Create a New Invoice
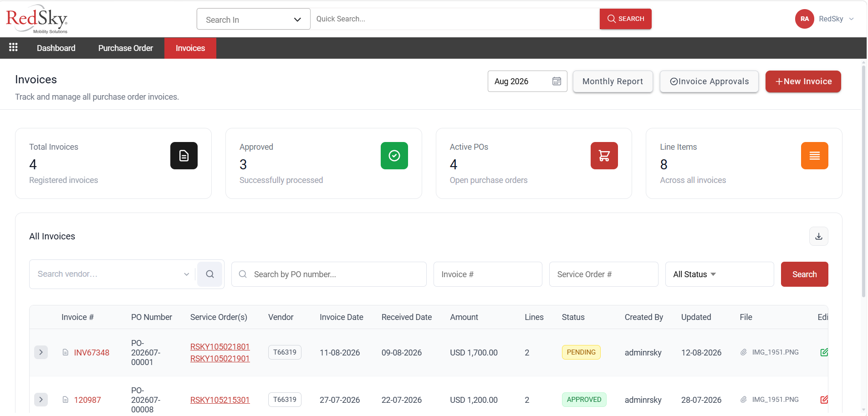The width and height of the screenshot is (868, 416). pos(803,81)
